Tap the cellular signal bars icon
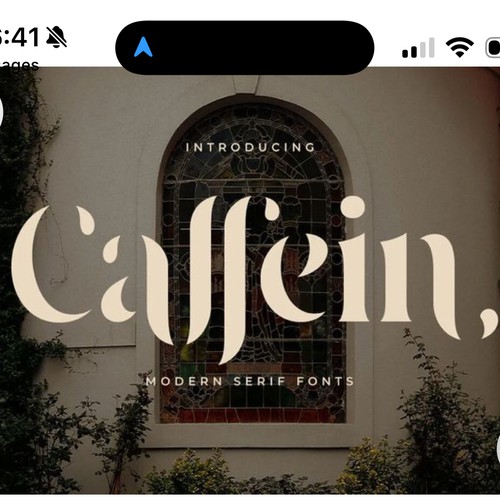Viewport: 500px width, 500px height. pos(418,48)
